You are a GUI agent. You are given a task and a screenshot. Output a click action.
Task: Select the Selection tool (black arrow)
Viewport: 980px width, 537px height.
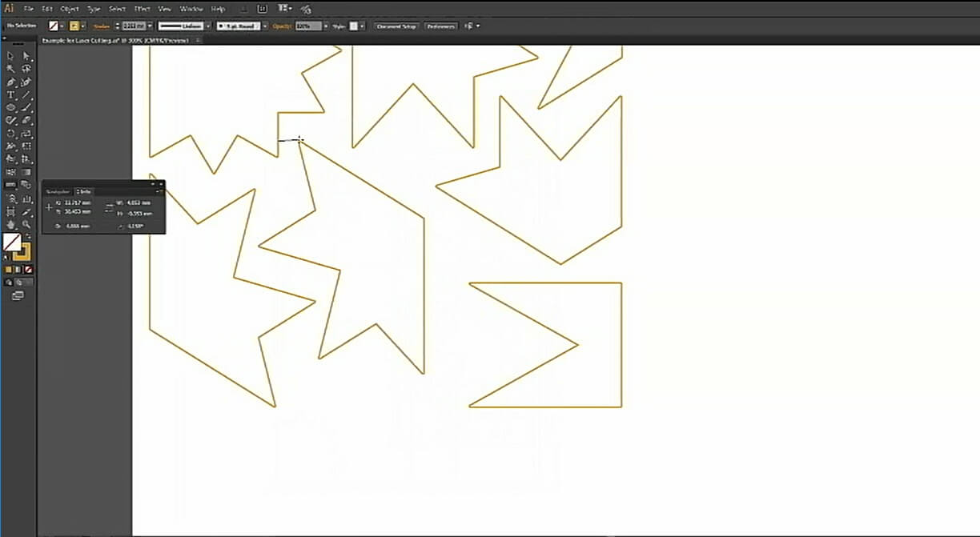point(11,56)
